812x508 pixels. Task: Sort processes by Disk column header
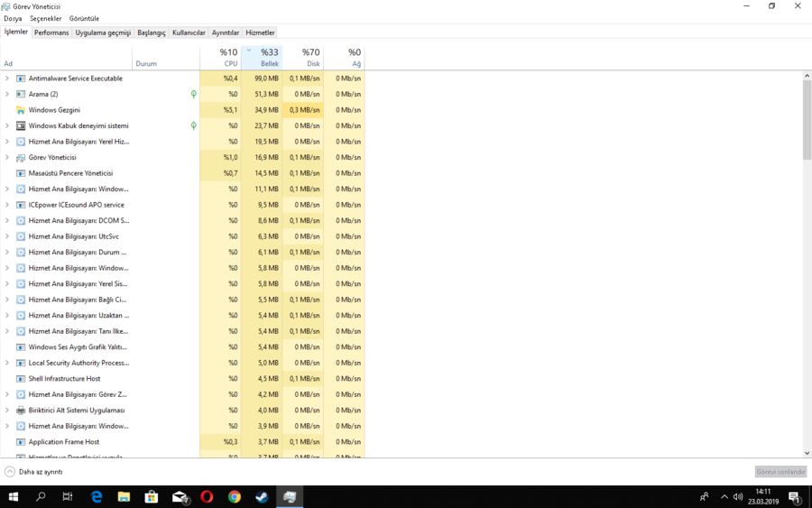[x=303, y=58]
